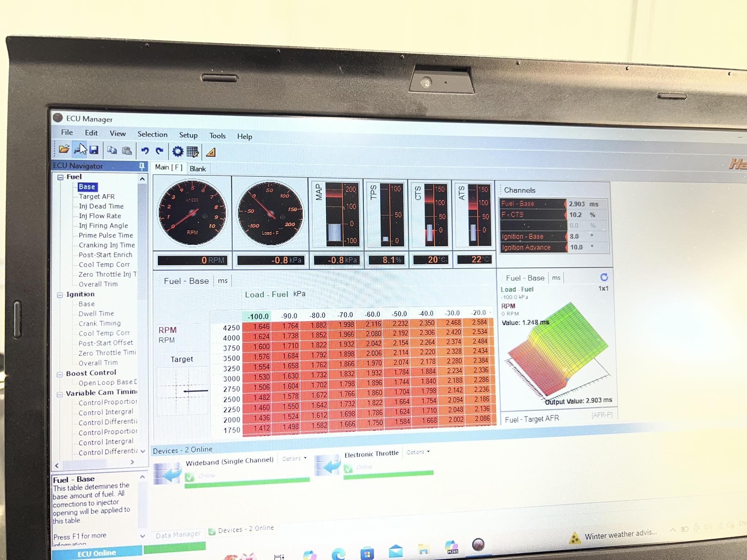Select Open Loop Base under Boost Control
The height and width of the screenshot is (560, 747).
pos(108,382)
